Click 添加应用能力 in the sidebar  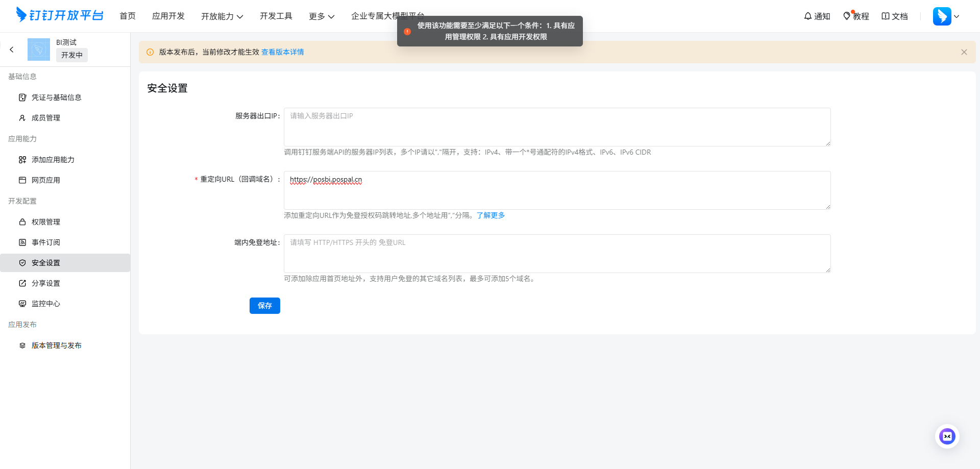(x=53, y=159)
